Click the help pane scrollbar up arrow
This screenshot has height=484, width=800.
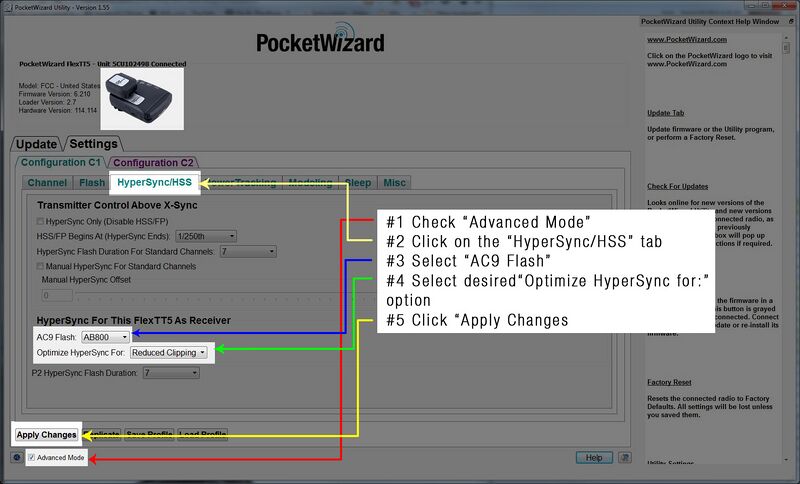pyautogui.click(x=786, y=38)
